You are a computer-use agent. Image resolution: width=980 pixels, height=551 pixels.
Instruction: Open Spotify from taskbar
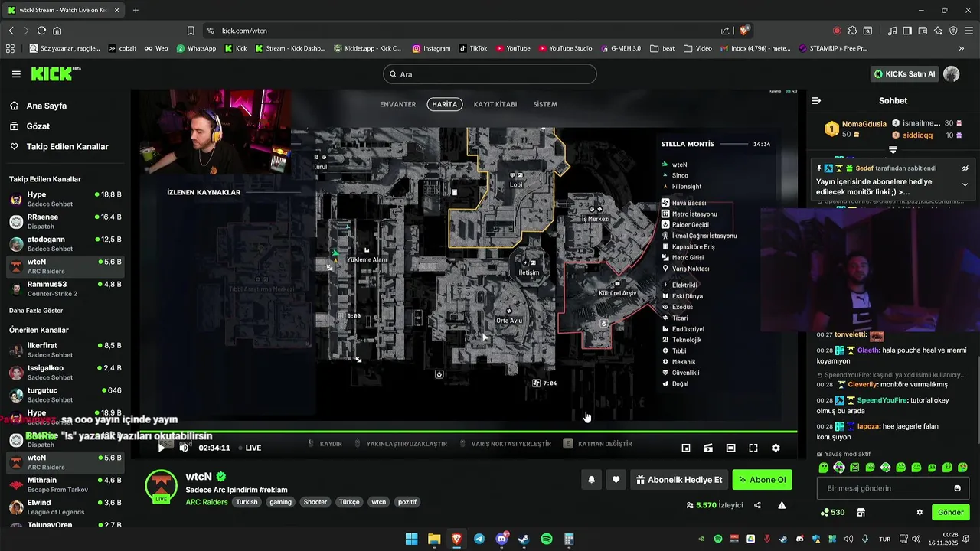click(x=547, y=539)
